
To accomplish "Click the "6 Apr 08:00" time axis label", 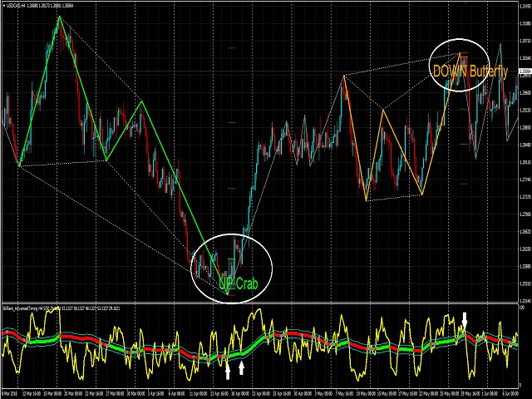I will [177, 393].
